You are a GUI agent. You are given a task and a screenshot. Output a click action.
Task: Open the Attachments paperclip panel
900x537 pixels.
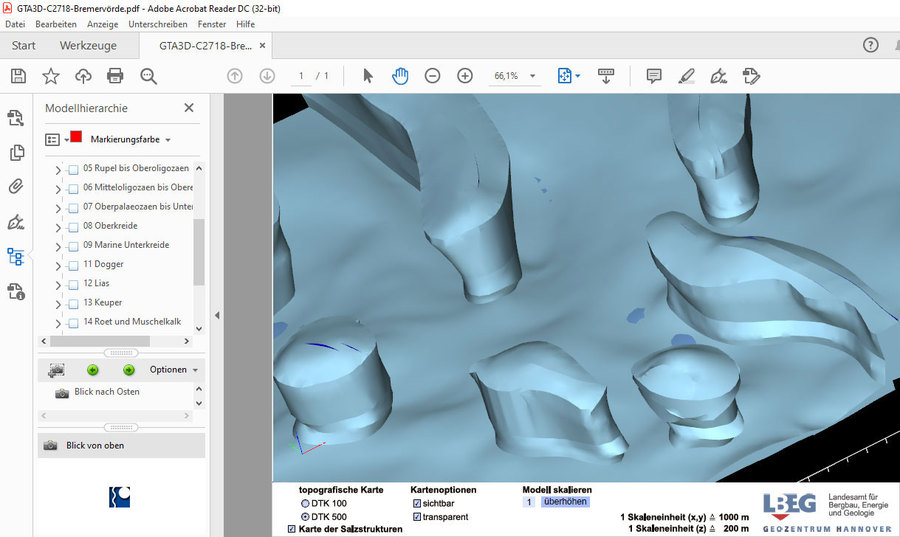coord(16,186)
